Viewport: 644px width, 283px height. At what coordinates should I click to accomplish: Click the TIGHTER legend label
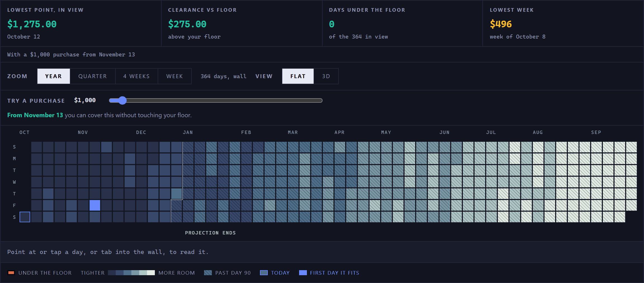click(93, 273)
